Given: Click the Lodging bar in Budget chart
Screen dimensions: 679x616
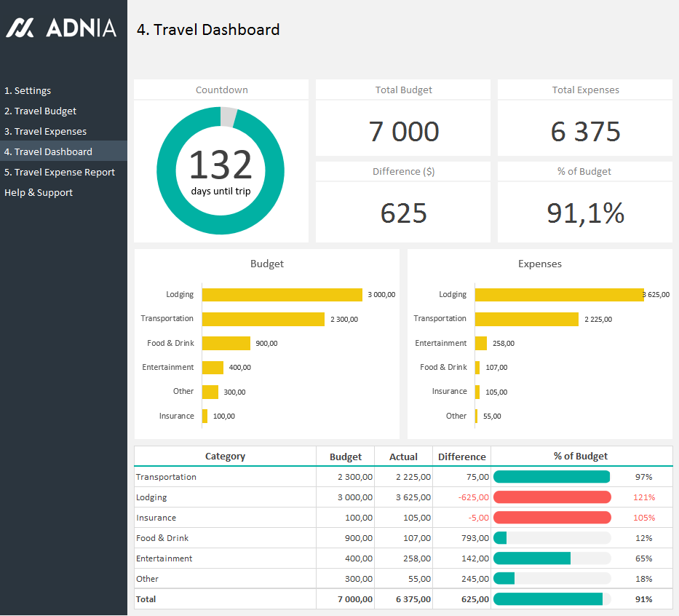Looking at the screenshot, I should 282,295.
